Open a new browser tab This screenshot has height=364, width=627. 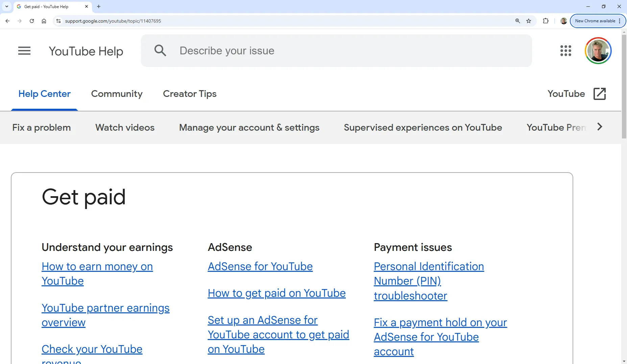99,6
